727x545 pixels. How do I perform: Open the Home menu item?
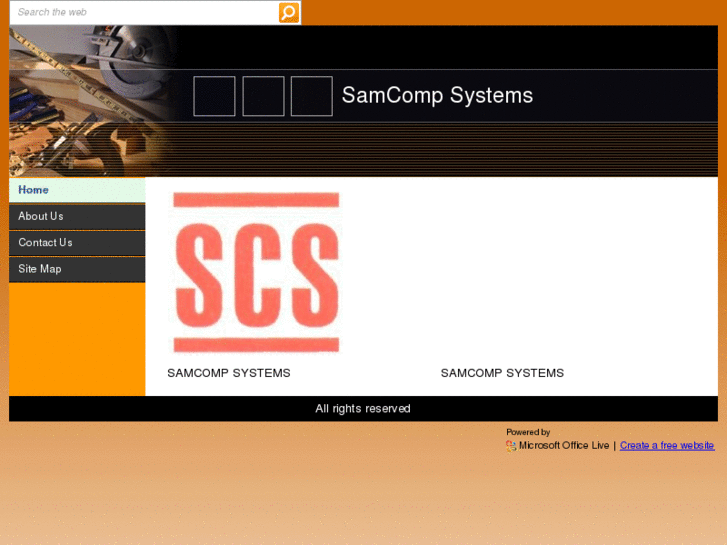[x=77, y=190]
